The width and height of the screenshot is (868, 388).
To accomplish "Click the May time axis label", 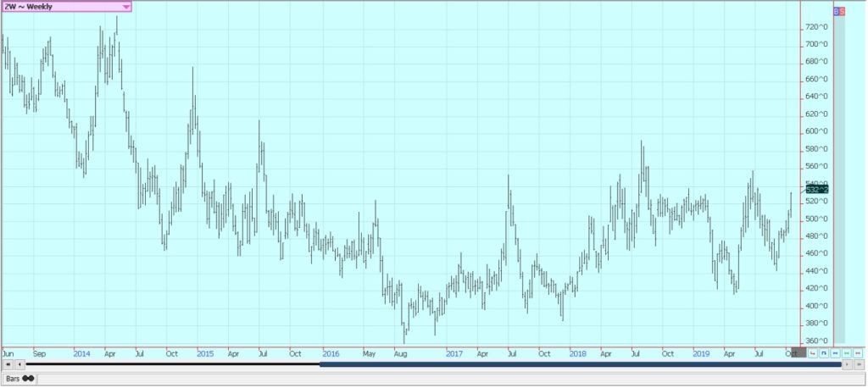I will [370, 353].
